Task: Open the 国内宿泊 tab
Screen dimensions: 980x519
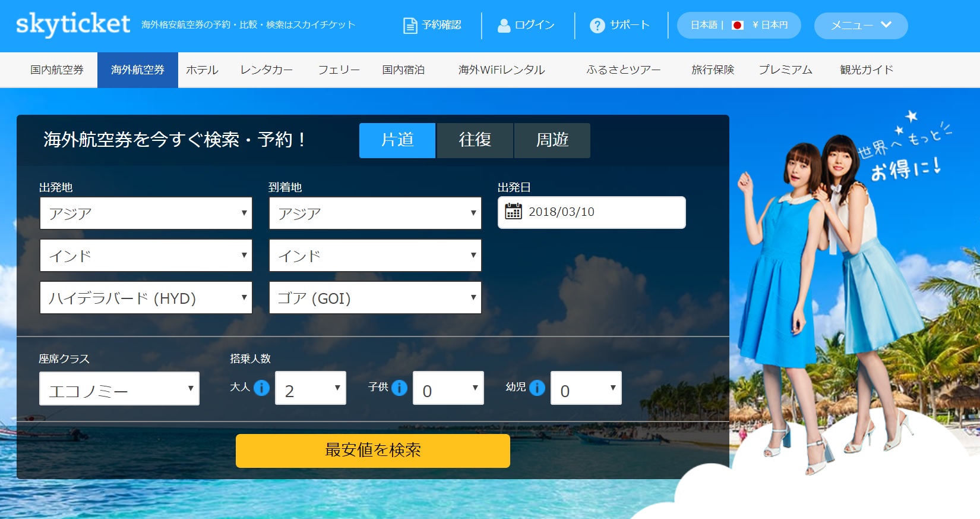Action: [x=403, y=70]
